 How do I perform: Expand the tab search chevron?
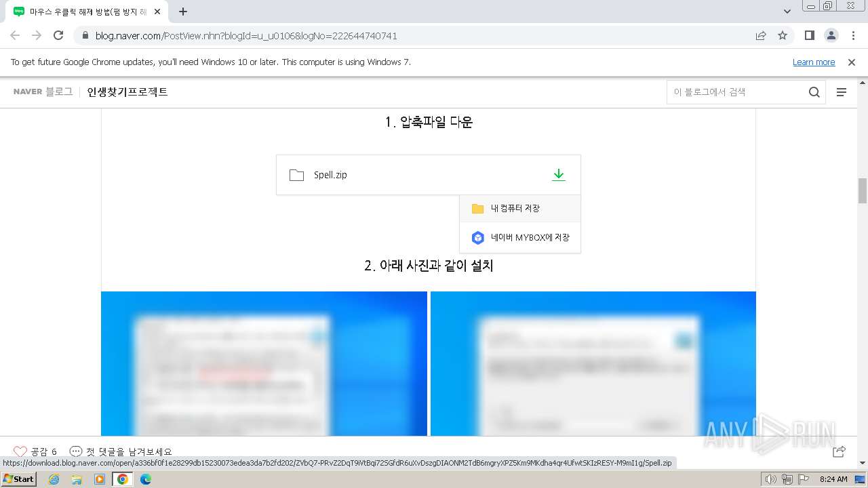point(787,12)
